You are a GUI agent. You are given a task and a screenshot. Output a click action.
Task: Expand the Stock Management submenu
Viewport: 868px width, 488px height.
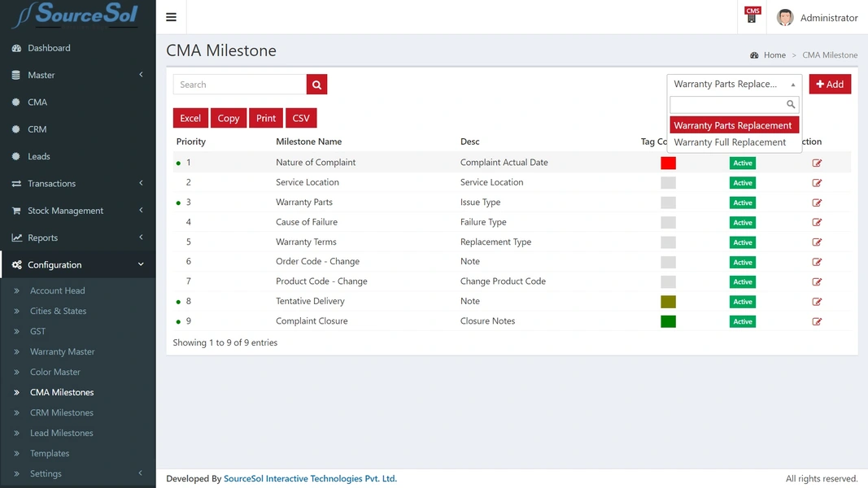point(77,211)
